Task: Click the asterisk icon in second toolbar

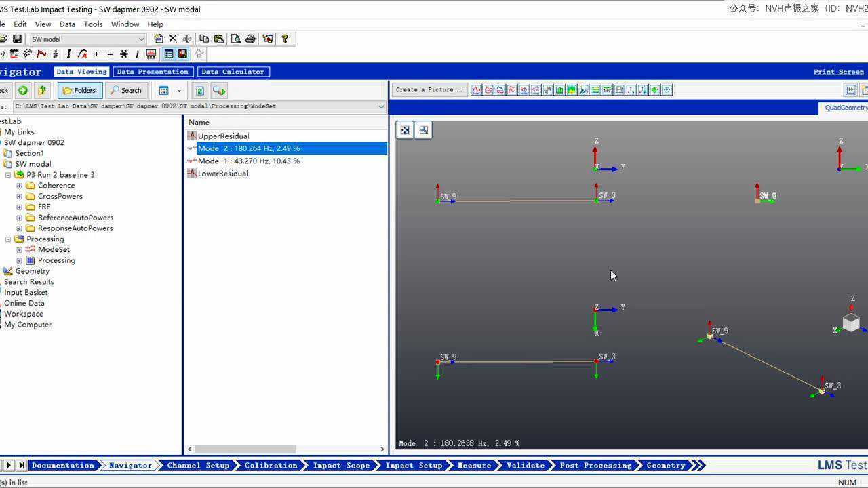Action: click(123, 54)
